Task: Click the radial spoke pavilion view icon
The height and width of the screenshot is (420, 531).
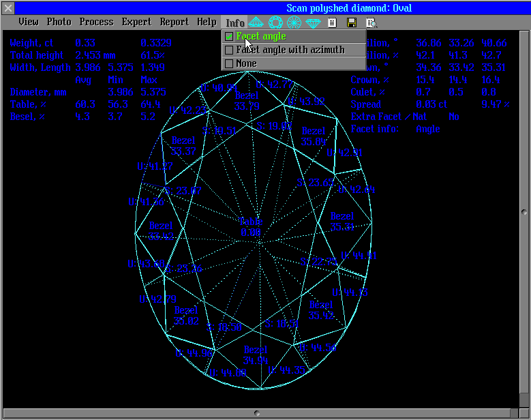Action: pyautogui.click(x=294, y=22)
